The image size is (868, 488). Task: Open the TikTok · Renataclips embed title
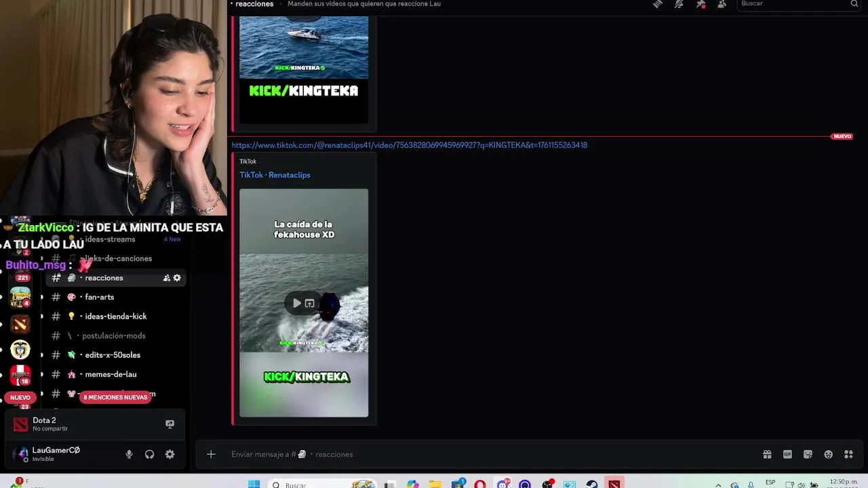[x=275, y=175]
